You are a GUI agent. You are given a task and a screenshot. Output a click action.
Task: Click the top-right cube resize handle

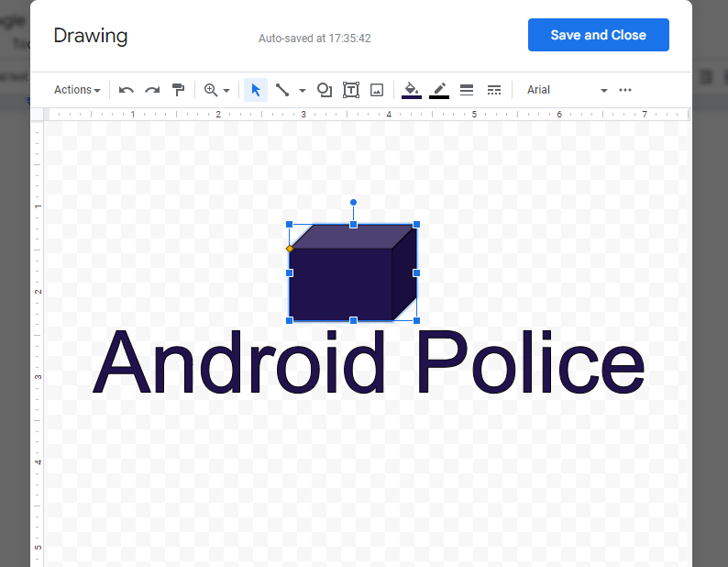tap(416, 225)
